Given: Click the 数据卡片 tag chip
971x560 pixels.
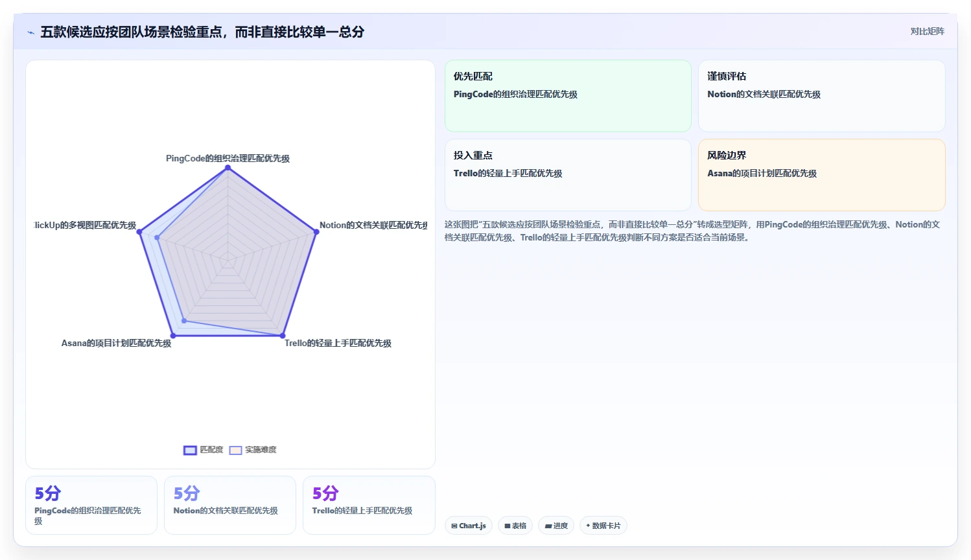Looking at the screenshot, I should click(x=603, y=526).
